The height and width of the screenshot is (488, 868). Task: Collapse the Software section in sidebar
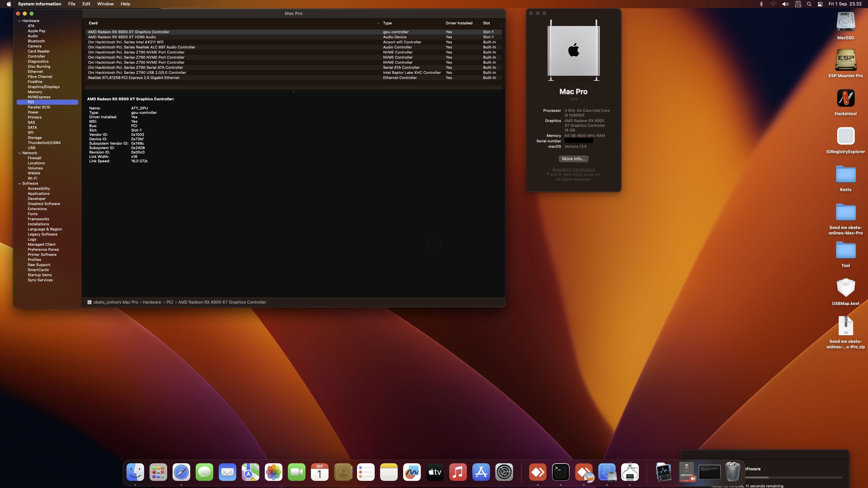click(x=20, y=184)
